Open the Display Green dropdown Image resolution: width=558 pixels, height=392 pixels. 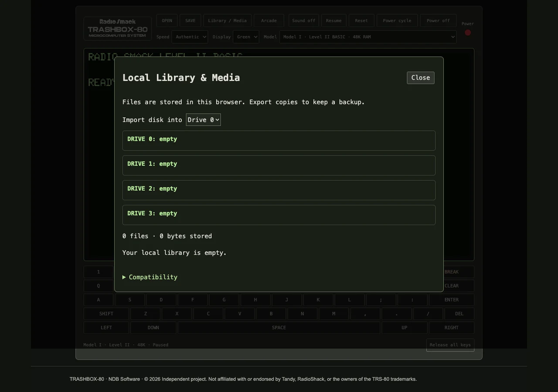(x=246, y=37)
